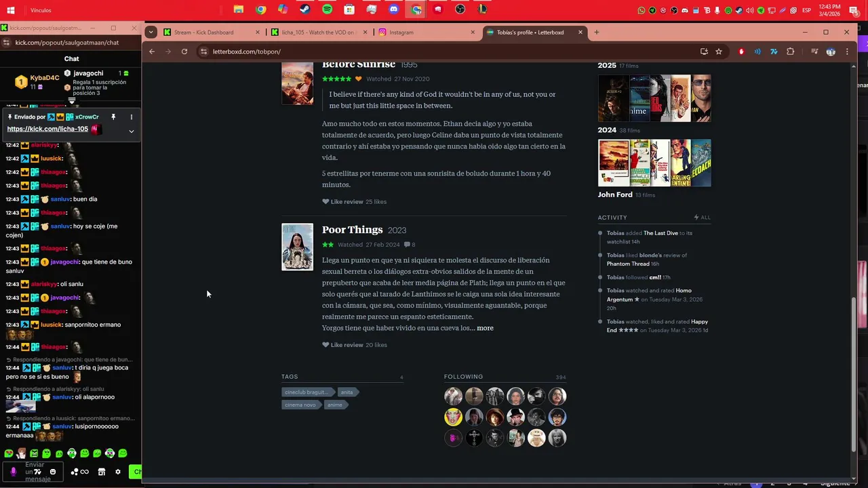Open the 'anime' tag

pos(336,405)
